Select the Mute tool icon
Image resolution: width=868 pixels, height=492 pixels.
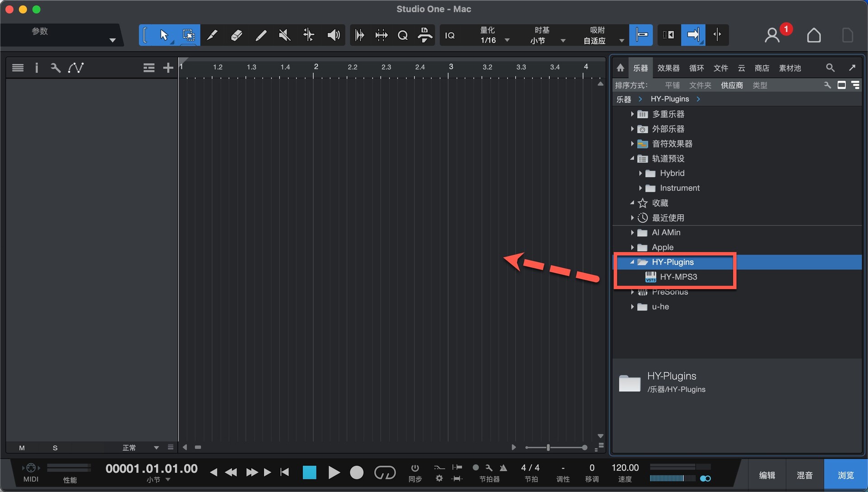tap(284, 35)
